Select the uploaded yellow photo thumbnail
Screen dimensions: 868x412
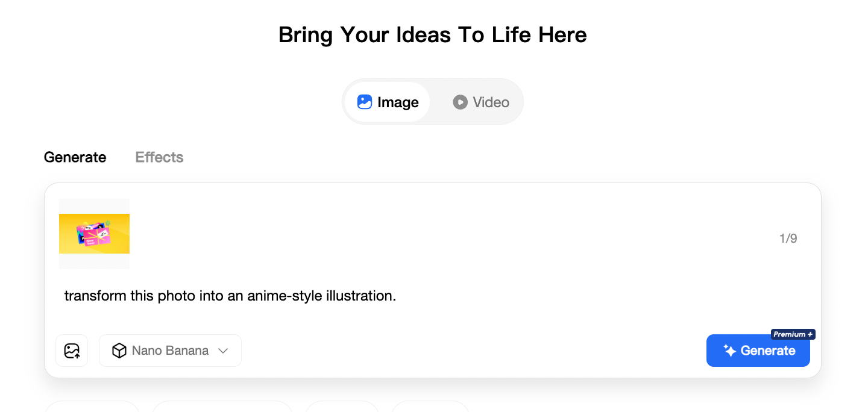(94, 234)
